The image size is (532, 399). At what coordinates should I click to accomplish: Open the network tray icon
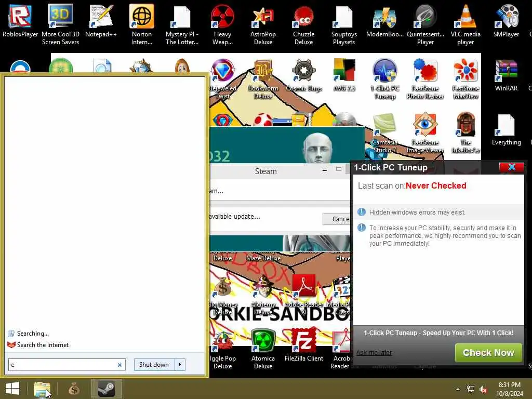(471, 389)
